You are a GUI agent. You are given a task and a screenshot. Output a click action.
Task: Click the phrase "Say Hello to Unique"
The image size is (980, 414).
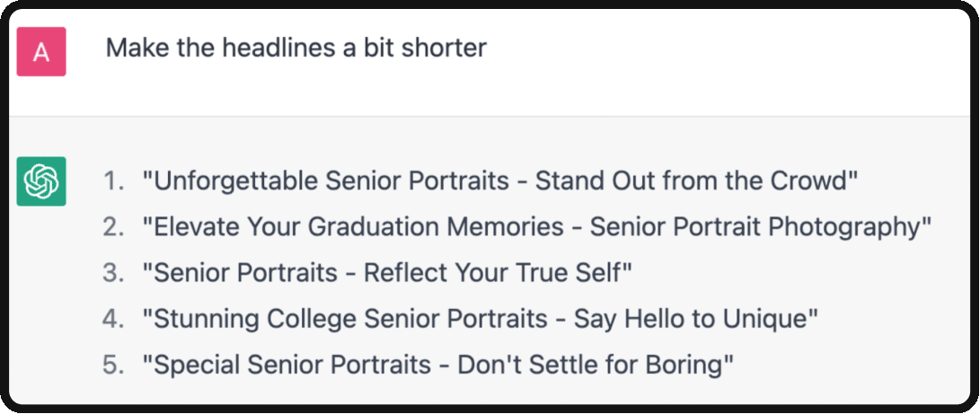693,320
